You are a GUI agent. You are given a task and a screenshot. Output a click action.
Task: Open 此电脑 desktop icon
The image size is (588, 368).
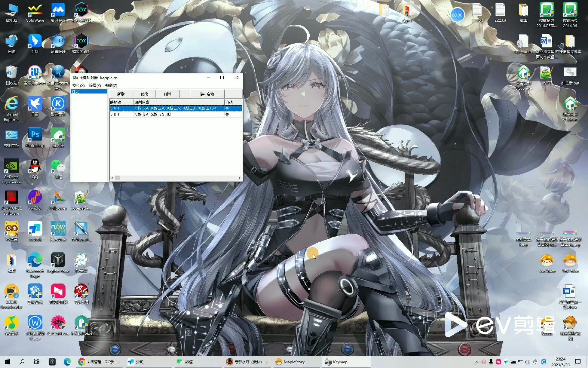[12, 13]
